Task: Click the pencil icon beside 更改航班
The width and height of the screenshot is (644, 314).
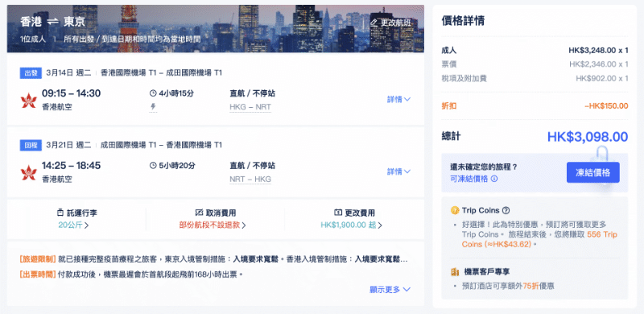Action: 374,23
